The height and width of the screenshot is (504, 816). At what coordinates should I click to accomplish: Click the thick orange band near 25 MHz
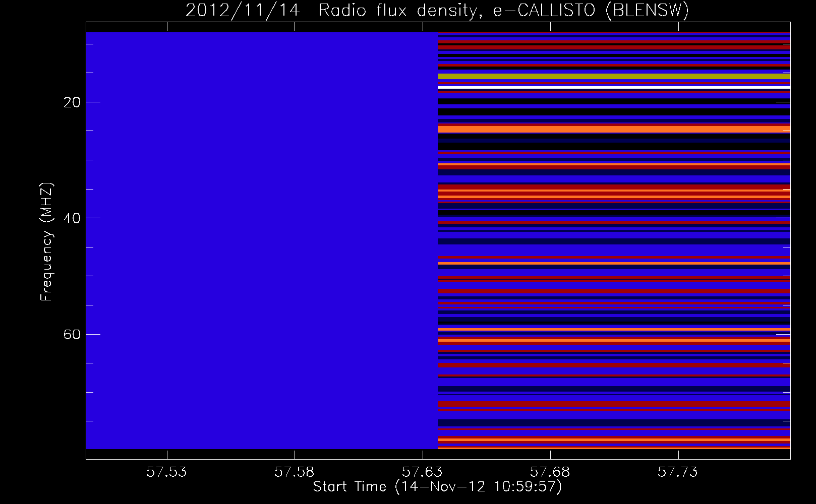click(614, 130)
